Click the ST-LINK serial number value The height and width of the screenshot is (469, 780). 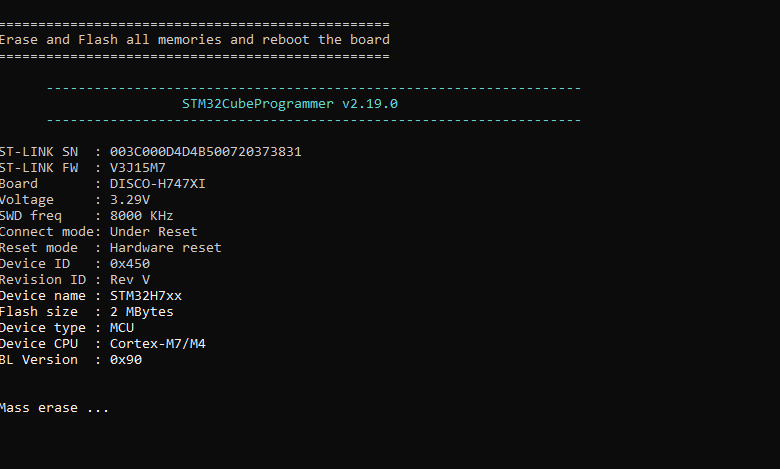point(206,152)
